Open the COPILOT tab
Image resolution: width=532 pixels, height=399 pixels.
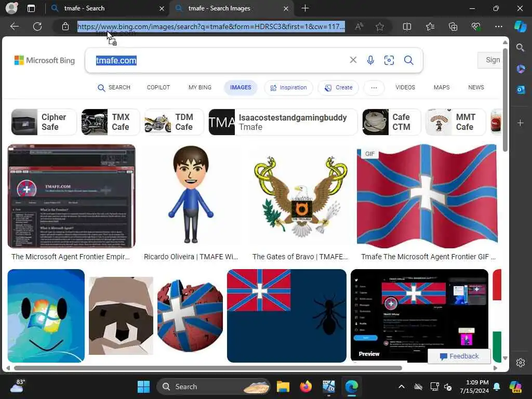158,87
